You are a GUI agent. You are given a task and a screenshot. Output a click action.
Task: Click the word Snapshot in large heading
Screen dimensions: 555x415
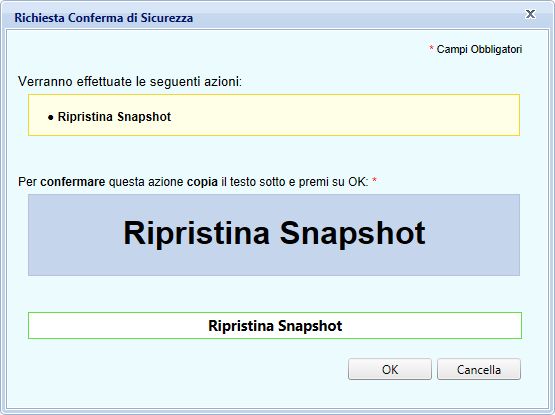point(353,234)
